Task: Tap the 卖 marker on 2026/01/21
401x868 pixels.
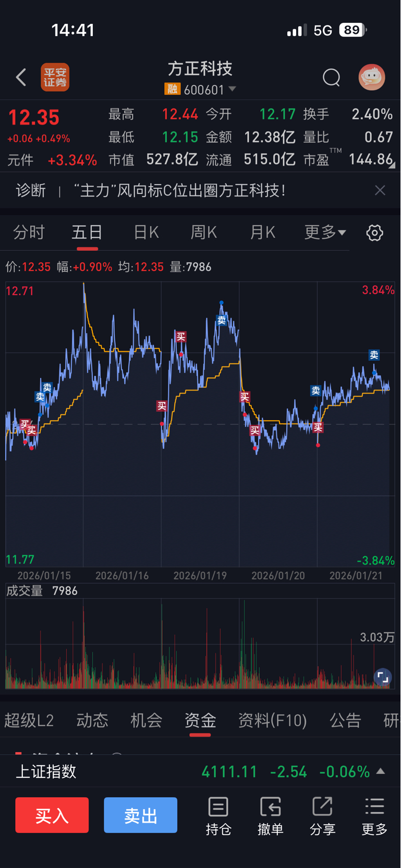Action: click(x=374, y=355)
